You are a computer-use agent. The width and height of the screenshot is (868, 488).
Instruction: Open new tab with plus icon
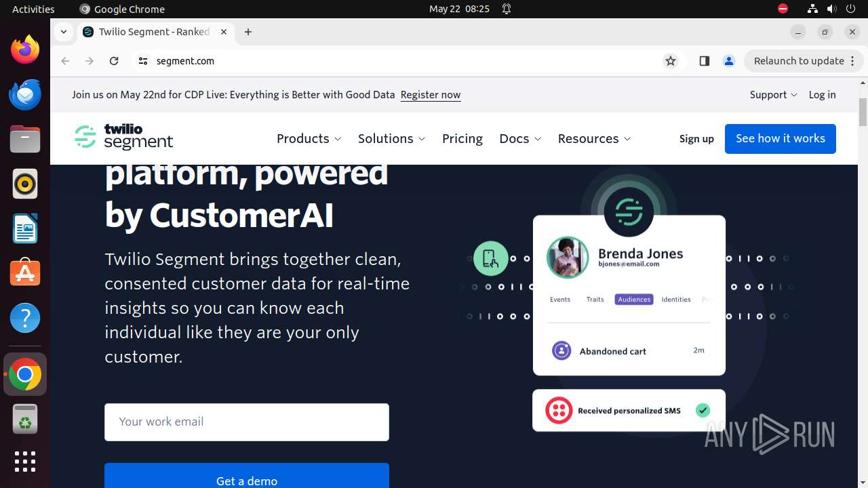tap(248, 32)
